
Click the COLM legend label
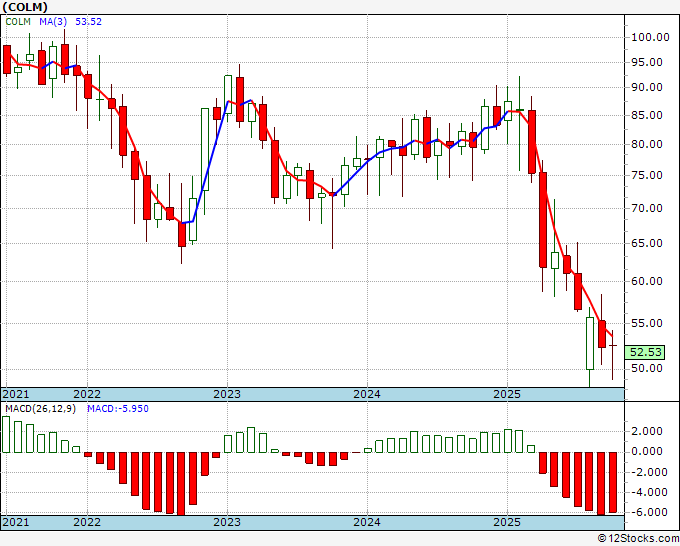pos(18,22)
